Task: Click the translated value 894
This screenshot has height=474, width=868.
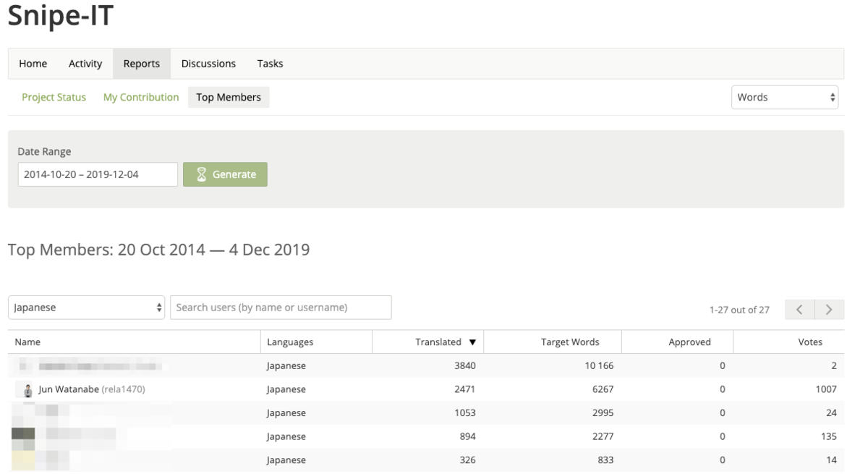Action: click(x=467, y=436)
